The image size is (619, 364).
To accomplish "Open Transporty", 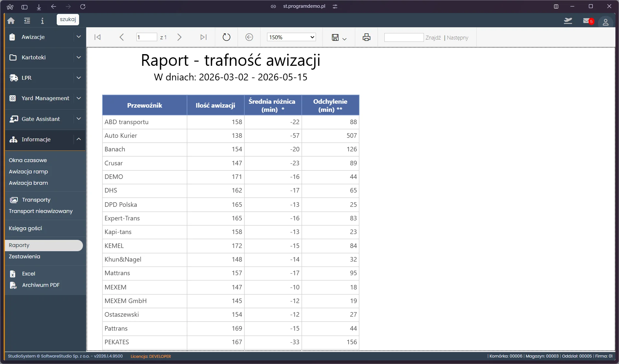I will [x=36, y=200].
